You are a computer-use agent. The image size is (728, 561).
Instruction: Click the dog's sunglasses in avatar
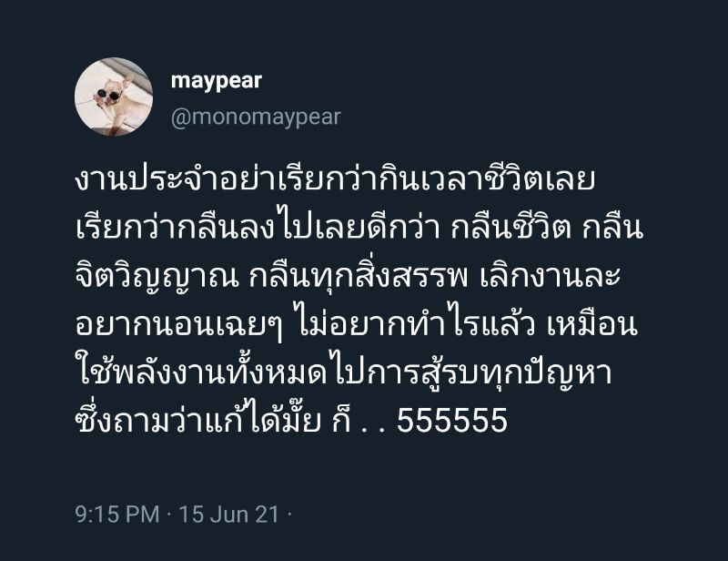click(x=107, y=95)
